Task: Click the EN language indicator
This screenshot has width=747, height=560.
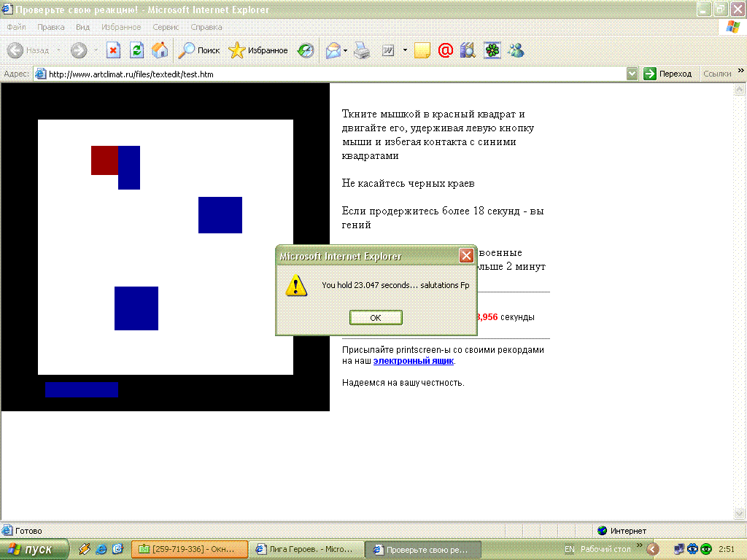Action: point(569,550)
